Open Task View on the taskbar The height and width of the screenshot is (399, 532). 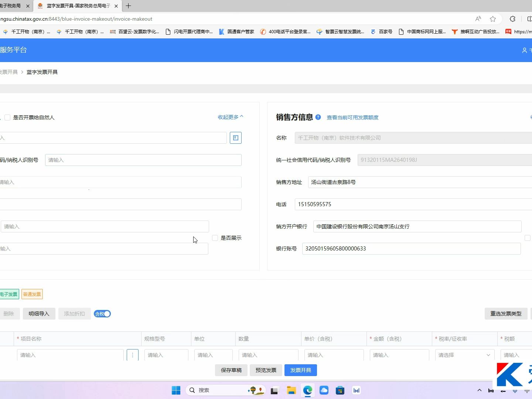[274, 390]
